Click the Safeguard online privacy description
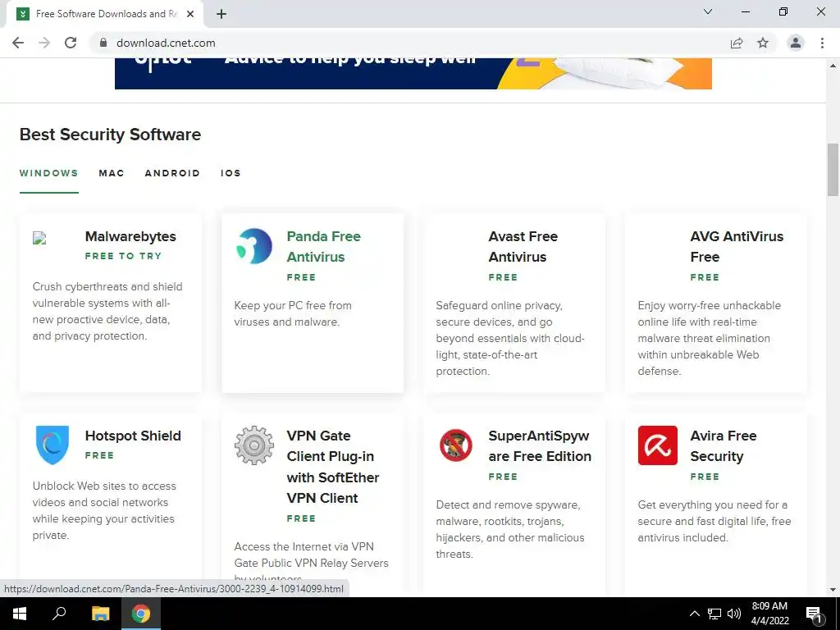The image size is (840, 630). [510, 338]
